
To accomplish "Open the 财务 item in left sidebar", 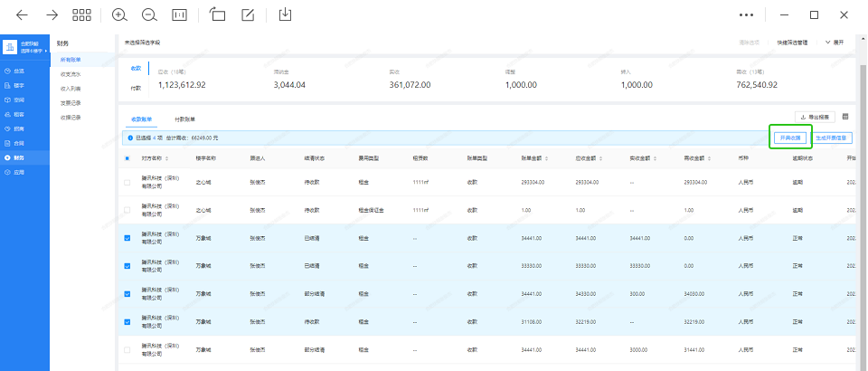I will pyautogui.click(x=18, y=157).
